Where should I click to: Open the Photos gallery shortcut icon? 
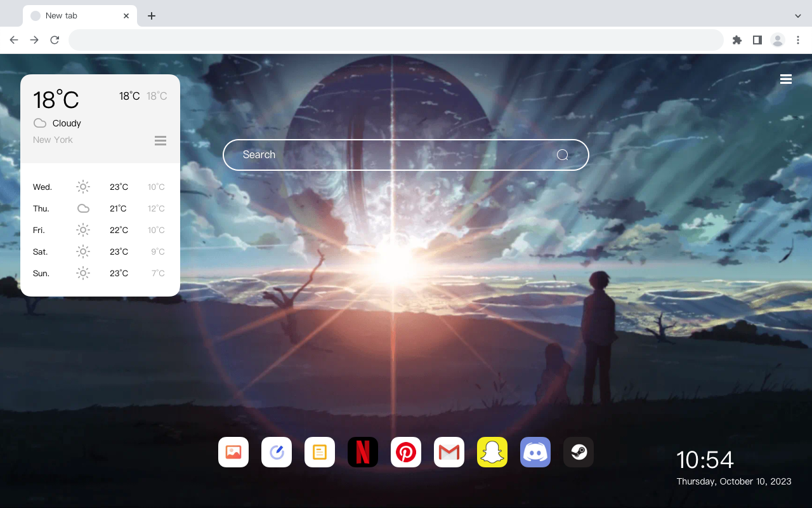click(233, 452)
